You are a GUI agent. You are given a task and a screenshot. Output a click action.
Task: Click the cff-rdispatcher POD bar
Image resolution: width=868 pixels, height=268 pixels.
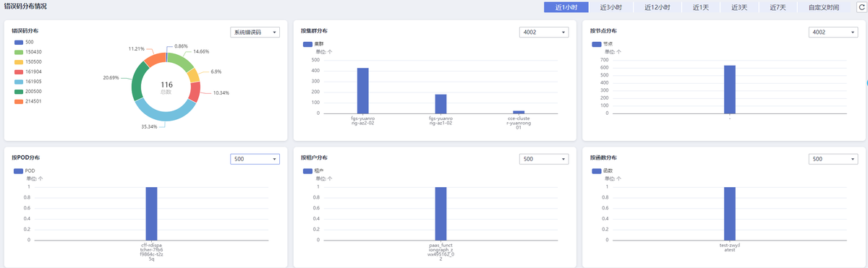pos(151,213)
